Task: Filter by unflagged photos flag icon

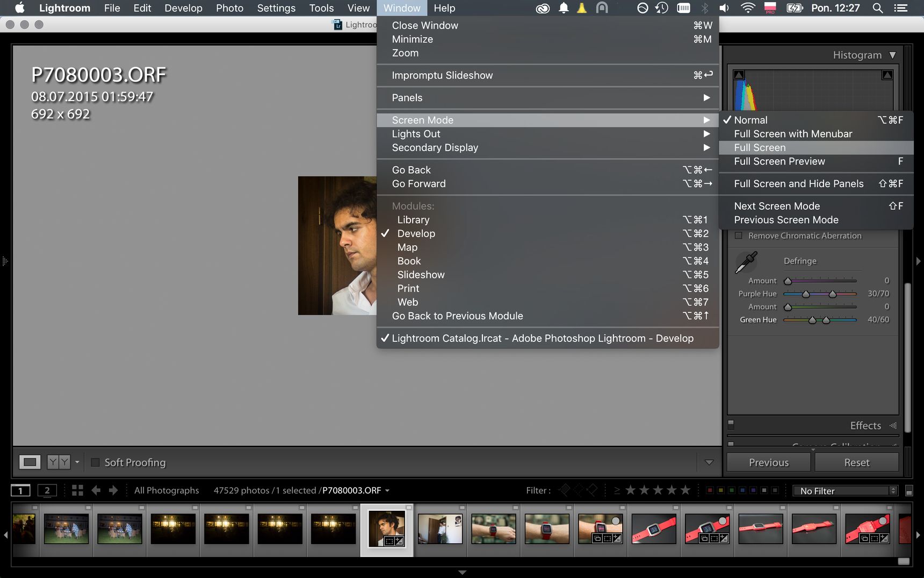Action: click(x=579, y=490)
